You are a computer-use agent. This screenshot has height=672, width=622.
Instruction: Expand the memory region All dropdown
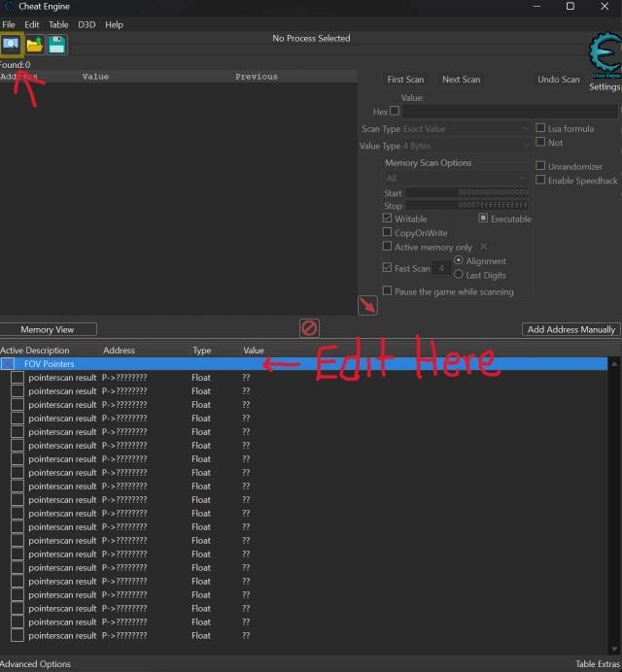coord(456,179)
